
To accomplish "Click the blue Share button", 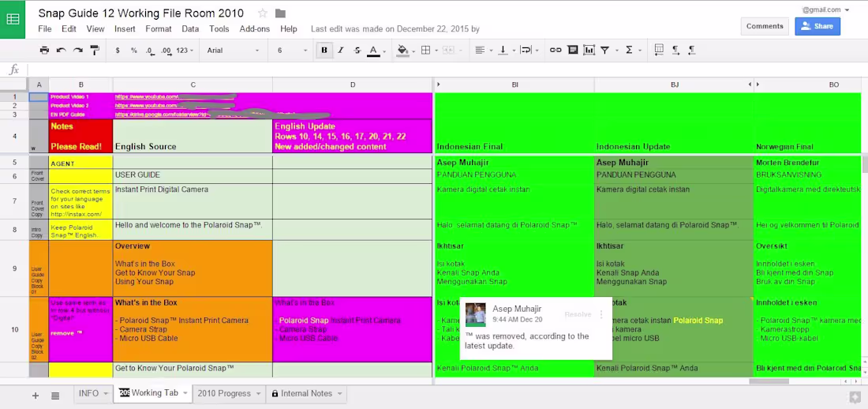I will [x=817, y=26].
